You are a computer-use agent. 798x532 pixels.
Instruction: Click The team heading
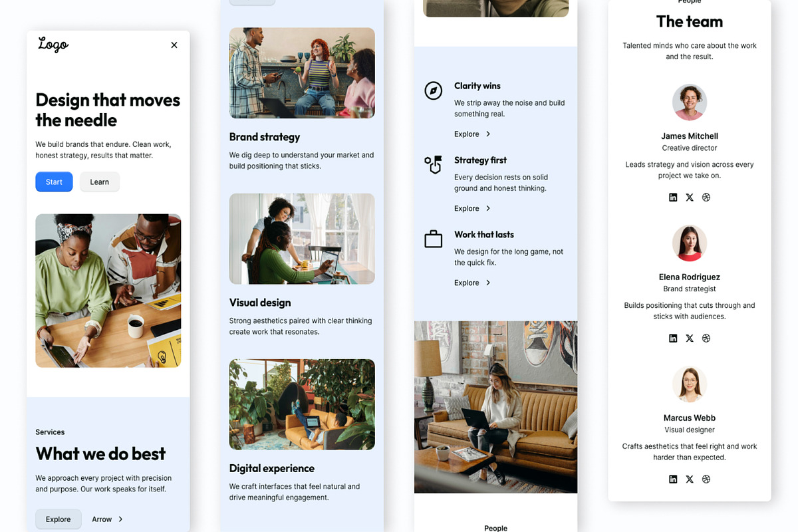(690, 22)
